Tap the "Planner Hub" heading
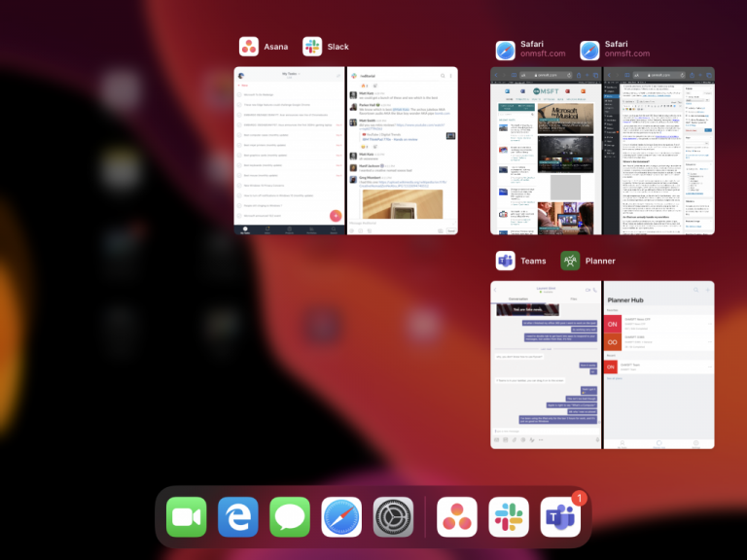The image size is (747, 560). click(x=625, y=300)
